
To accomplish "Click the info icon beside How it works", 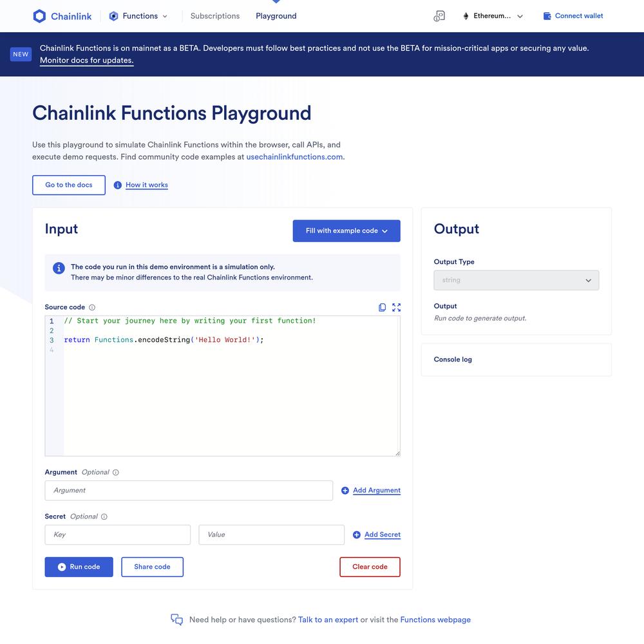I will click(x=117, y=185).
